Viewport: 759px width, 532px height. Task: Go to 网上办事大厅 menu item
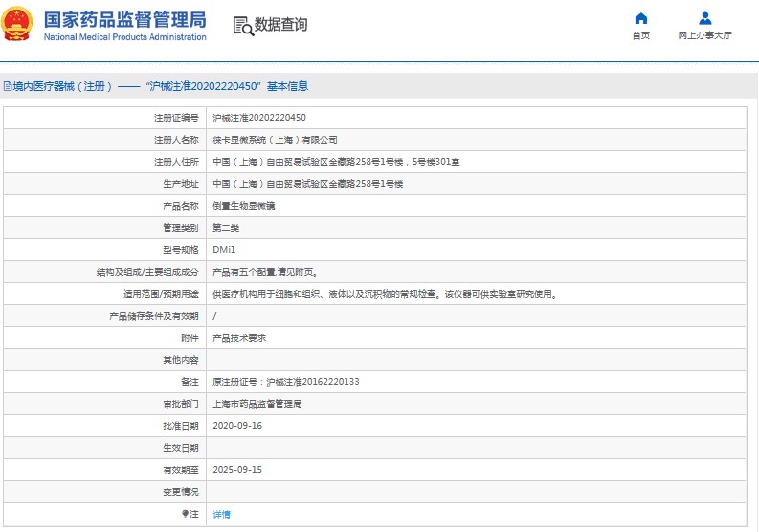tap(704, 35)
